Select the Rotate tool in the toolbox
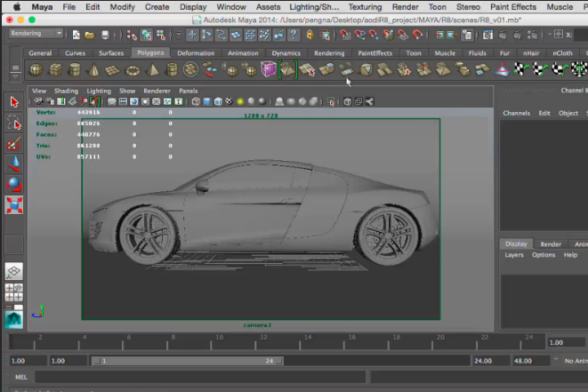 click(x=14, y=185)
